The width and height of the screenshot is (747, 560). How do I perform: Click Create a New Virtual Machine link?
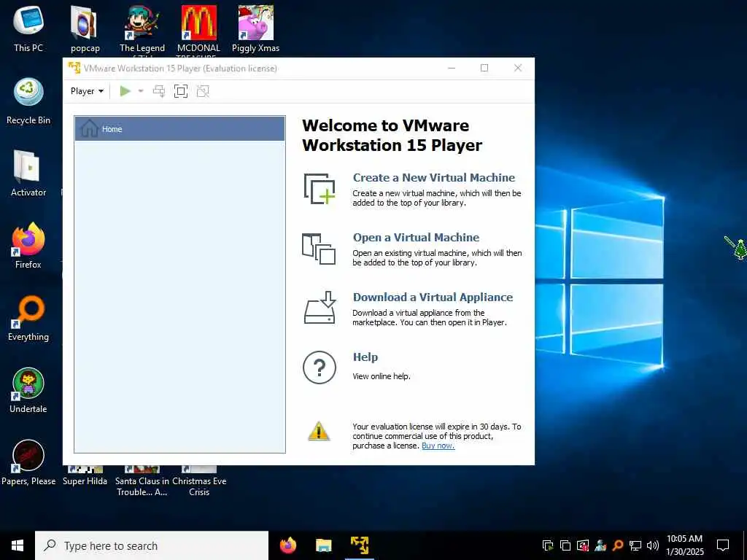[433, 178]
